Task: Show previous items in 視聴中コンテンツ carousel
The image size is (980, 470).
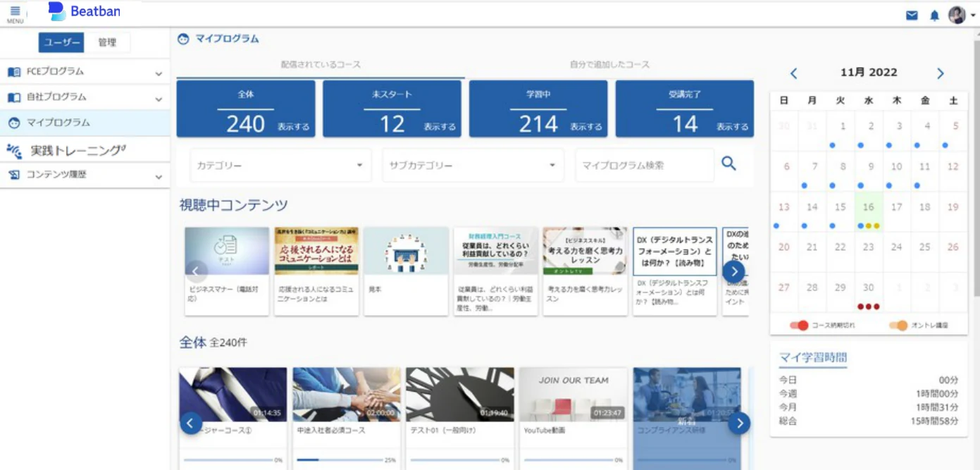Action: click(x=197, y=271)
